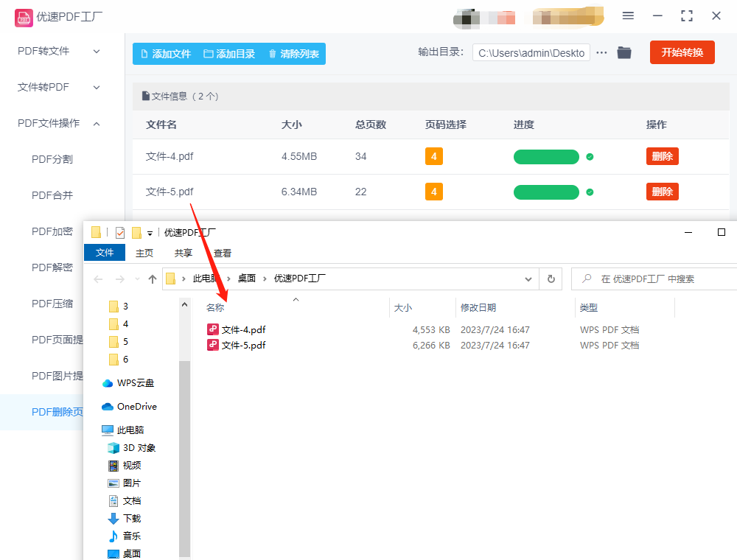Open 图片 in navigation pane
The height and width of the screenshot is (560, 737).
tap(125, 483)
